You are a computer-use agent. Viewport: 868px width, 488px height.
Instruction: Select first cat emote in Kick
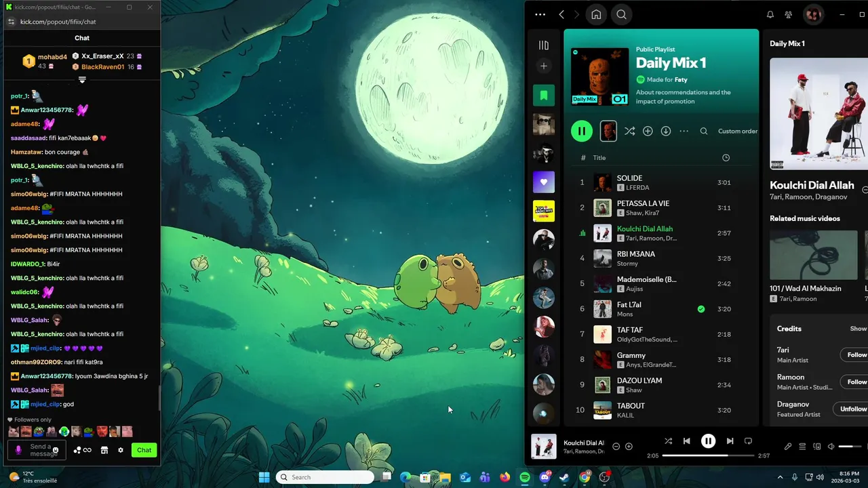pyautogui.click(x=14, y=431)
